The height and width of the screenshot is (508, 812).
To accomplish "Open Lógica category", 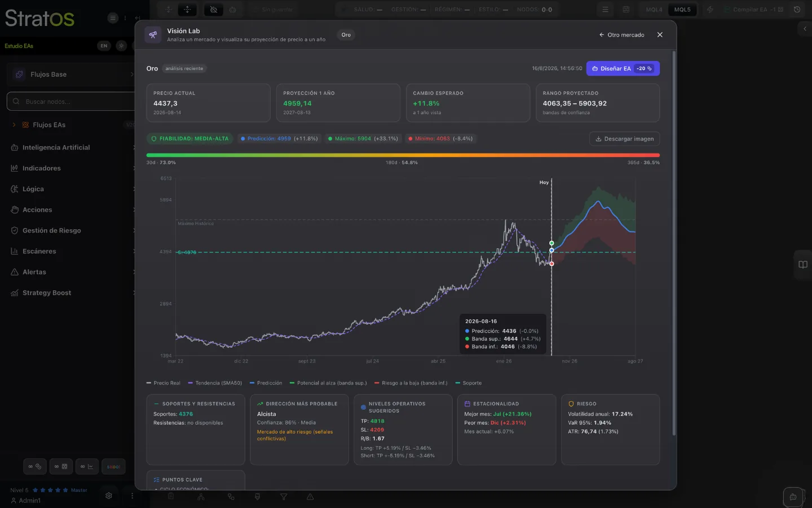I will tap(70, 189).
